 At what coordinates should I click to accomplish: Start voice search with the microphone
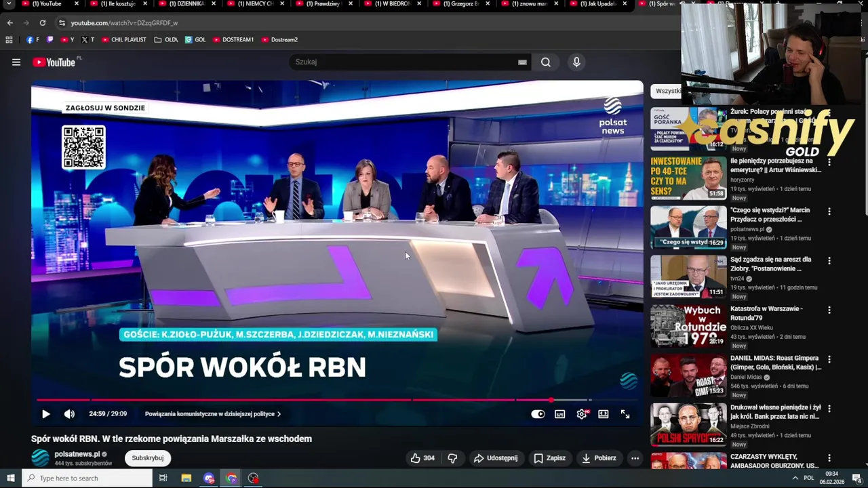pos(576,62)
